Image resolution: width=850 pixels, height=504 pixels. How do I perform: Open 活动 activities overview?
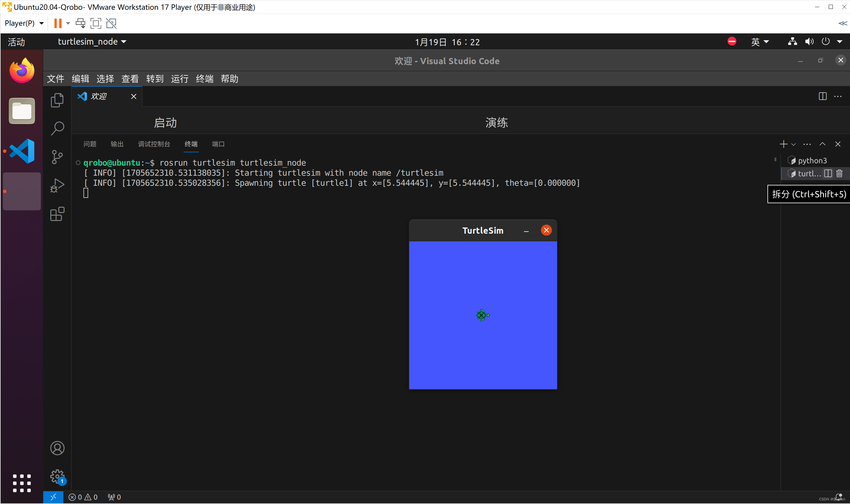(16, 42)
